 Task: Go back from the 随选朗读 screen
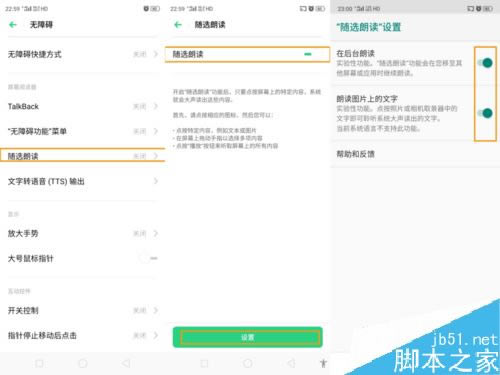178,25
